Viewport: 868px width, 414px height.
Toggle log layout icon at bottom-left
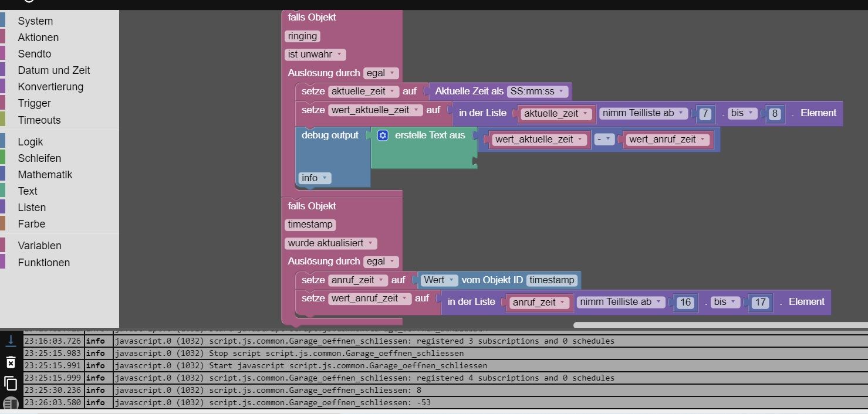(x=10, y=403)
